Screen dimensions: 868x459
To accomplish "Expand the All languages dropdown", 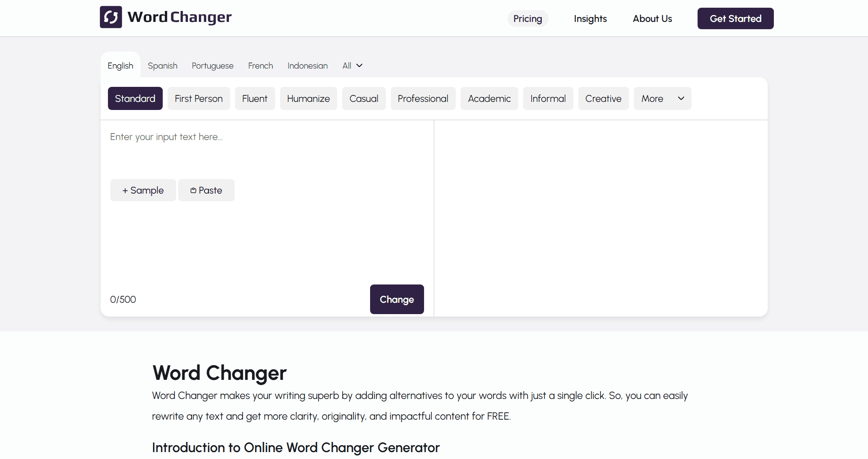I will click(352, 66).
